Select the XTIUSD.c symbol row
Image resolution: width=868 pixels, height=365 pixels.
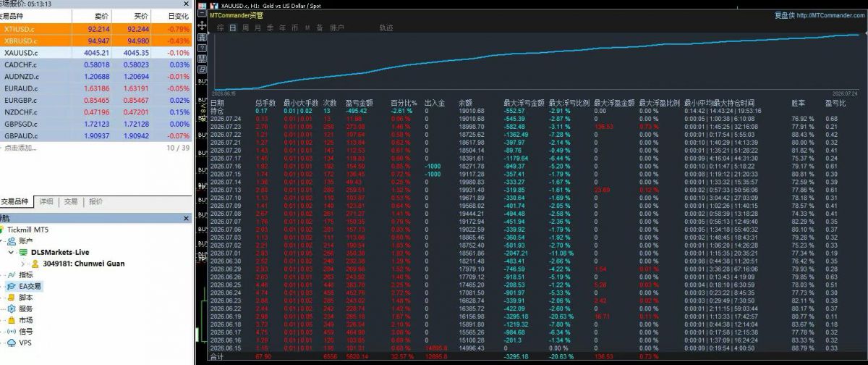tap(95, 29)
